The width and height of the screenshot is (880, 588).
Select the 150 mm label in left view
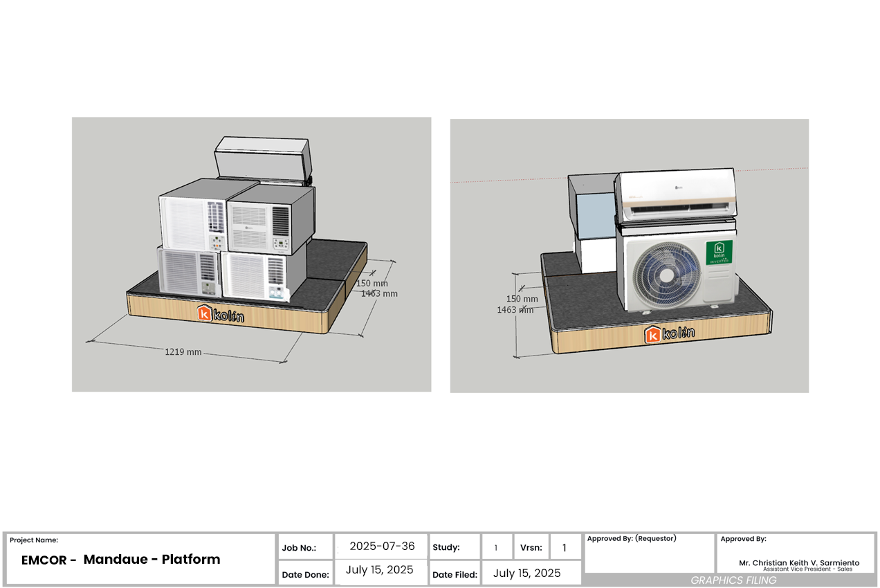click(x=372, y=283)
